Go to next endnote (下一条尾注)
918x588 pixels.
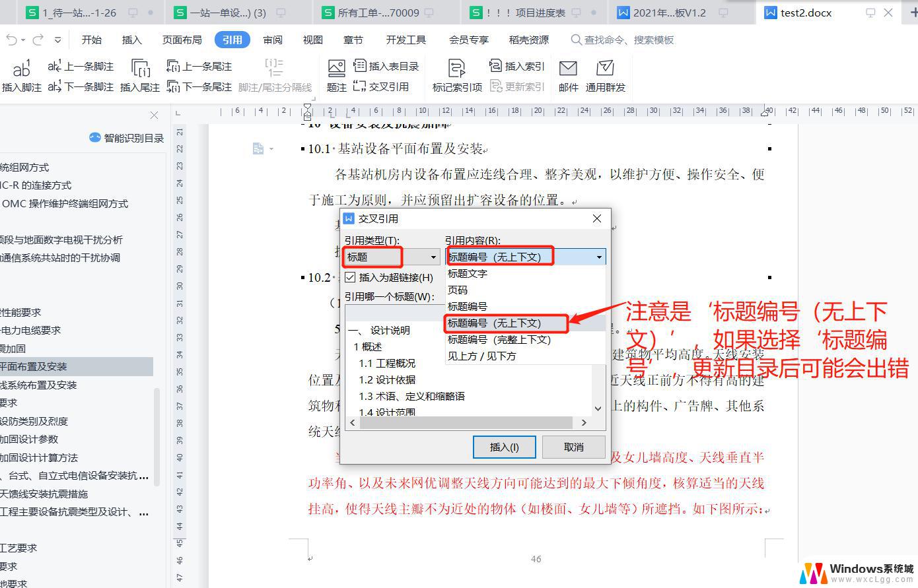[x=199, y=86]
